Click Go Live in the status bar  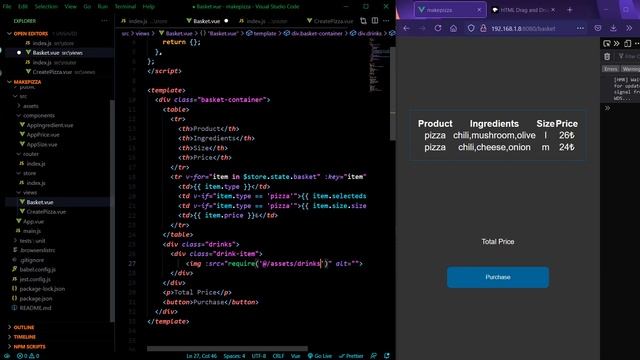[320, 356]
